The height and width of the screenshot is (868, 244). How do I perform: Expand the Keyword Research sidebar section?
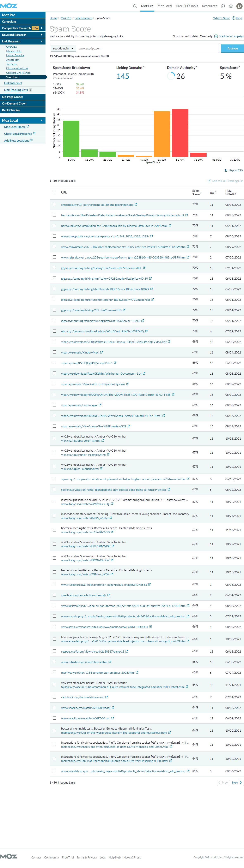42,35
